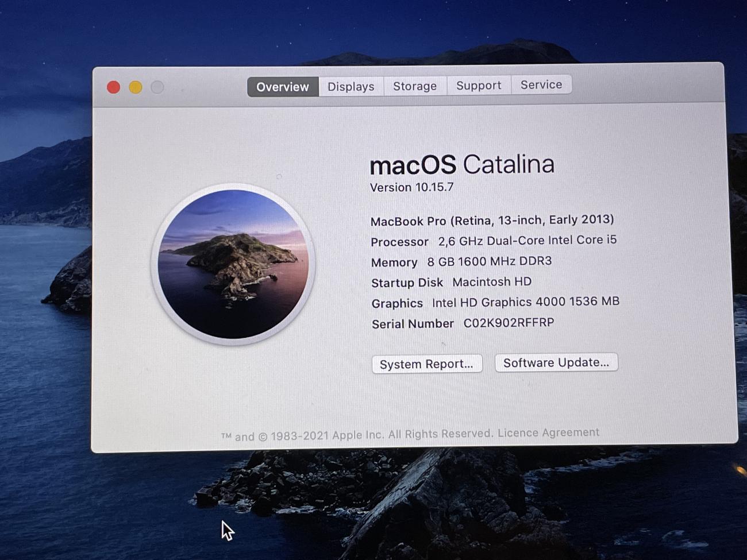Click the Macintosh HD startup disk value
The width and height of the screenshot is (747, 560).
point(492,282)
